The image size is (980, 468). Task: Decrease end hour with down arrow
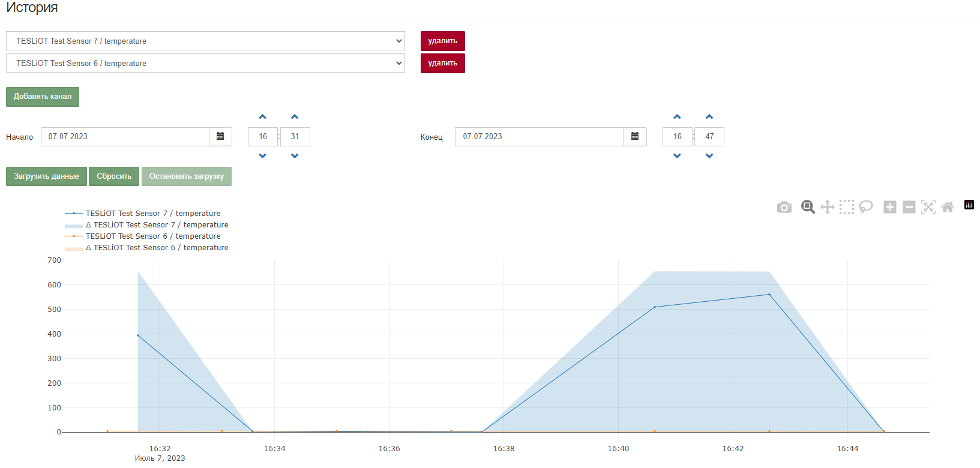tap(677, 156)
